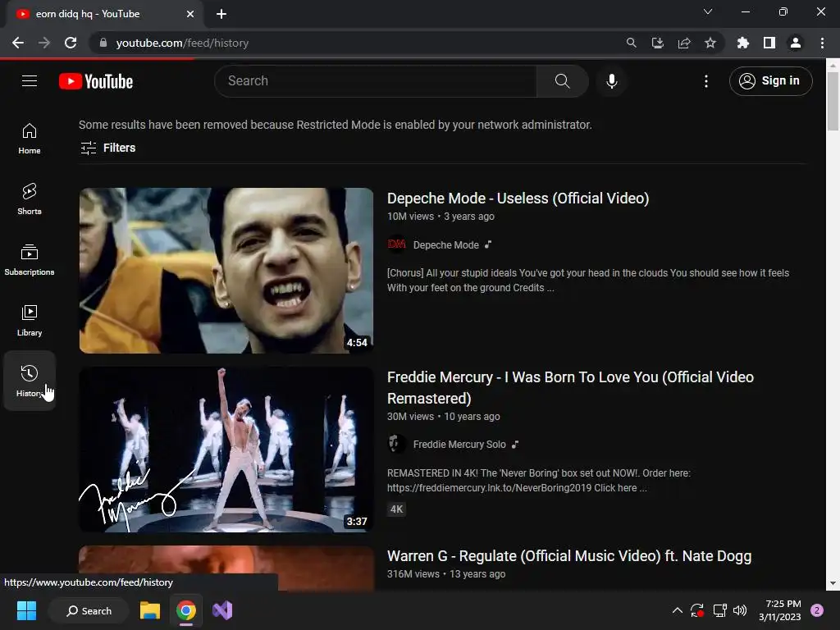Image resolution: width=840 pixels, height=630 pixels.
Task: Open the tab search chevron
Action: point(708,11)
